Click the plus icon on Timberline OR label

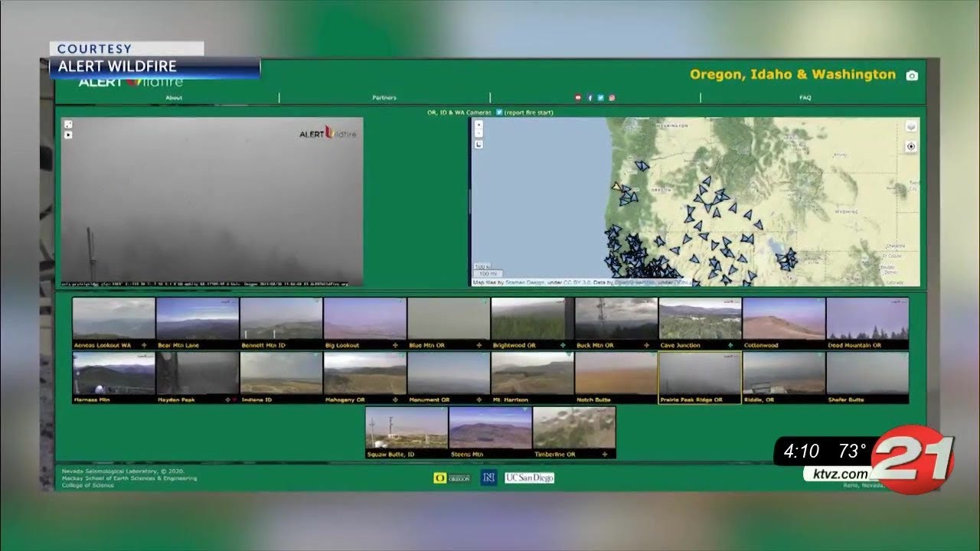[604, 454]
